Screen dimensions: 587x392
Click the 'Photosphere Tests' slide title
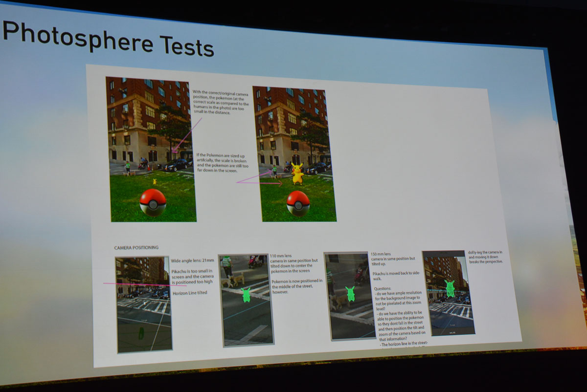pos(109,38)
